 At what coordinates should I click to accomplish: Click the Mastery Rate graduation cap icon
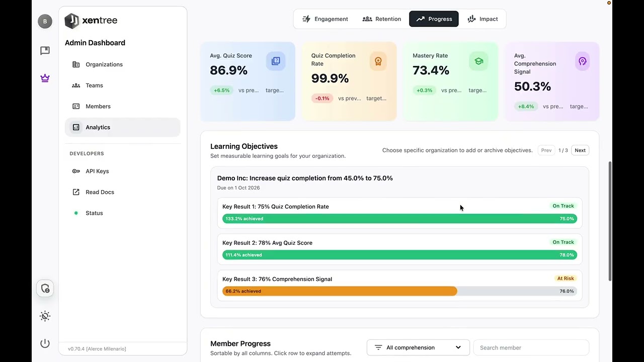(x=478, y=61)
